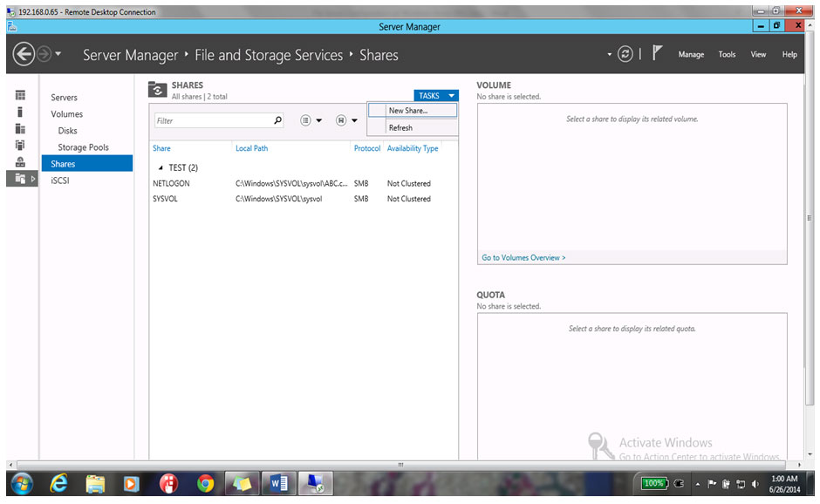Open the list options dropdown arrow
Screen dimensions: 820x504
tap(318, 121)
